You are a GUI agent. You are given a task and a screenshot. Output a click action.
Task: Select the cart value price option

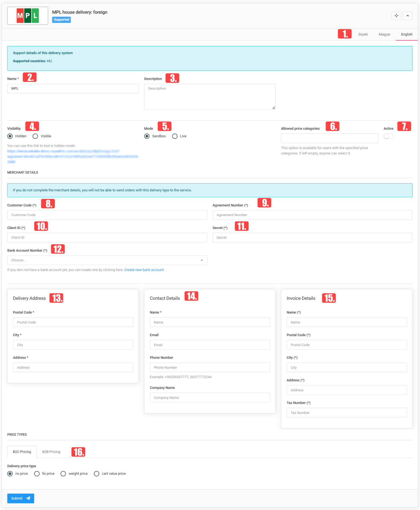[97, 474]
